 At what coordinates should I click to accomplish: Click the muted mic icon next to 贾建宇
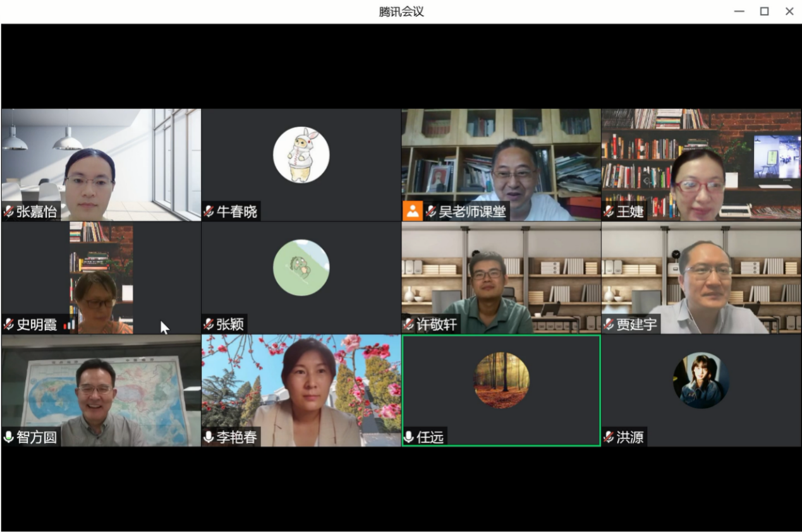(x=609, y=325)
